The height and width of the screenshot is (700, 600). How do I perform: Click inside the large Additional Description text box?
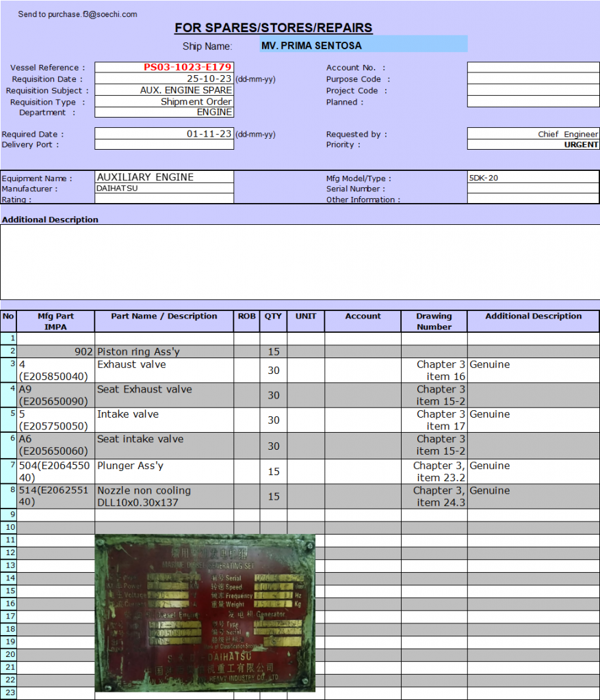(300, 262)
